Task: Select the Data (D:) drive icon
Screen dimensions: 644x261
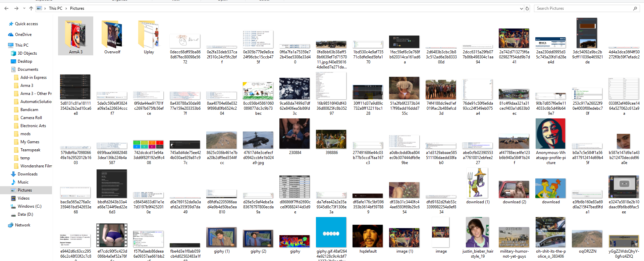Action: tap(13, 214)
